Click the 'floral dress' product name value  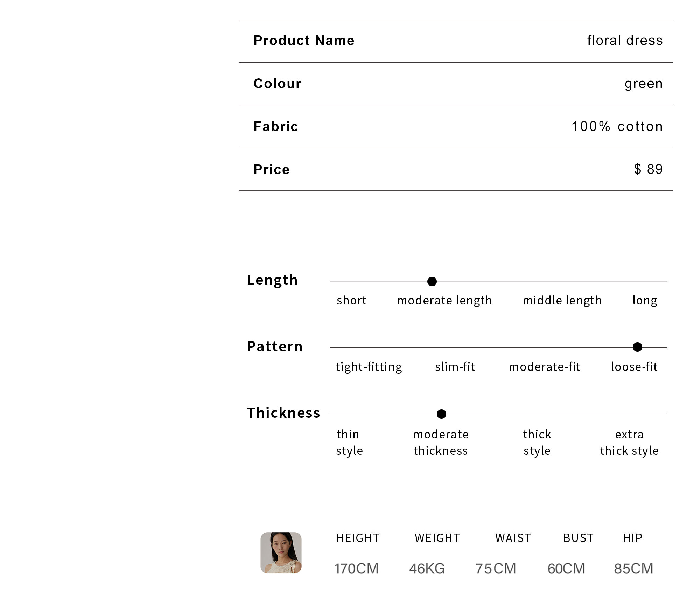point(625,41)
